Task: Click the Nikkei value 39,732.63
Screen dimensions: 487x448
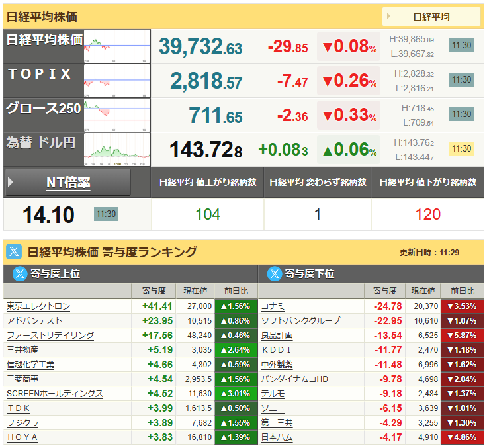Action: click(200, 46)
